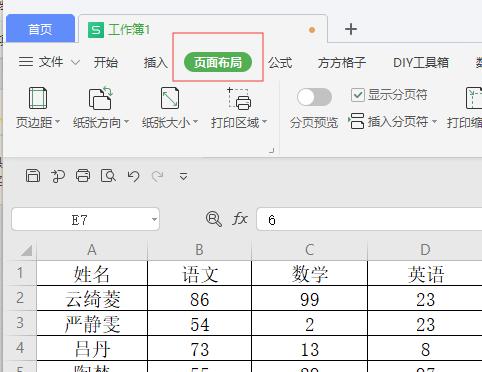
Task: Click the fx insert function icon
Action: click(240, 219)
